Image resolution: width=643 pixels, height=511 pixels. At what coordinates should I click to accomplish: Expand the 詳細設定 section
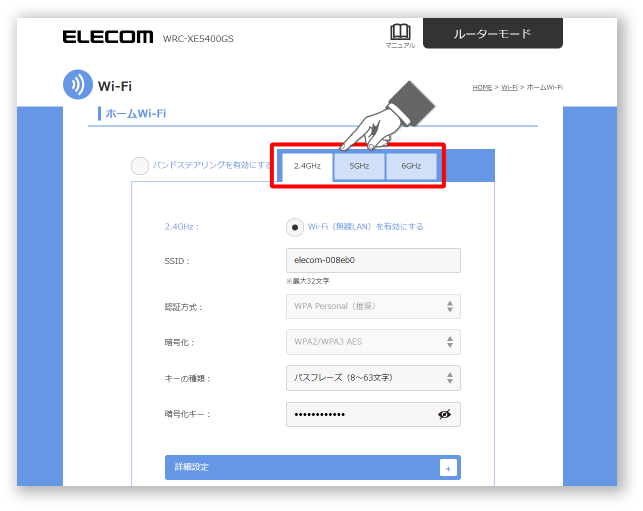point(313,468)
